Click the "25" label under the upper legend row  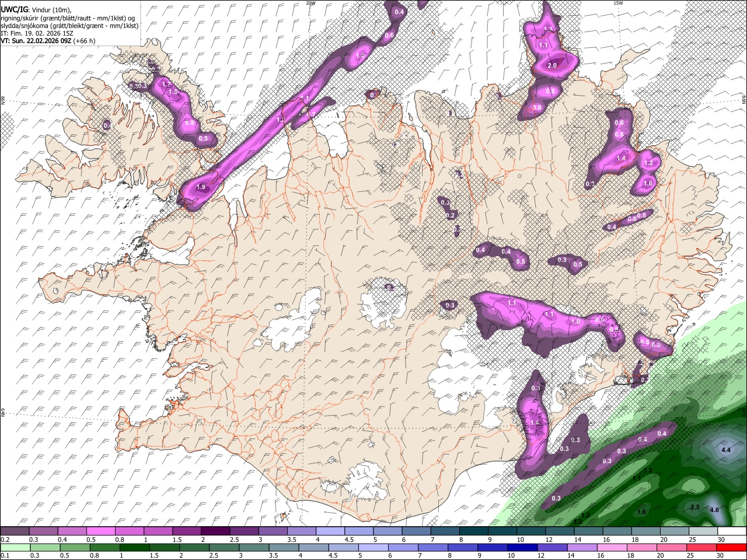coord(692,540)
